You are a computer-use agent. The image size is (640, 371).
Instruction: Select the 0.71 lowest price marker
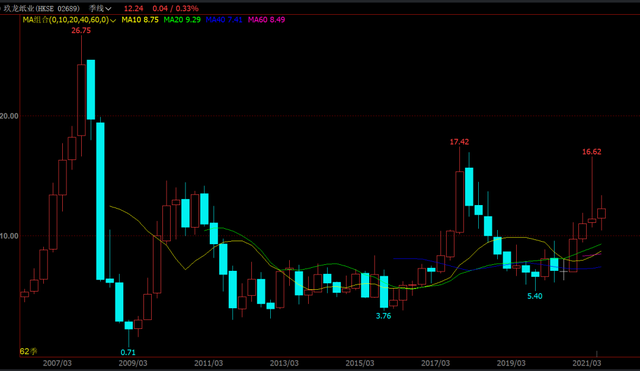[x=128, y=352]
